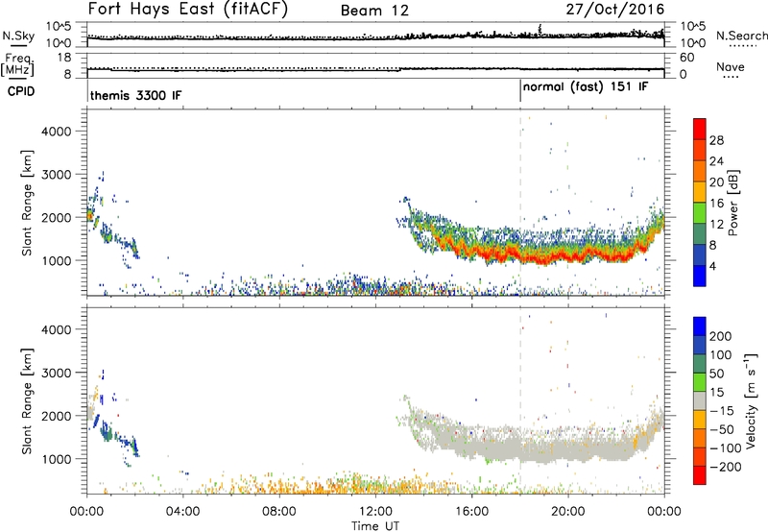Click the 'Fort Hays East (fitACF)' title

point(187,9)
